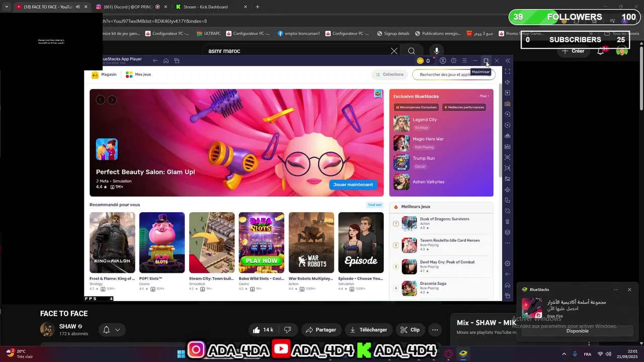644x362 pixels.
Task: Open Dusk of Dragons: Survivors entry
Action: pyautogui.click(x=441, y=224)
